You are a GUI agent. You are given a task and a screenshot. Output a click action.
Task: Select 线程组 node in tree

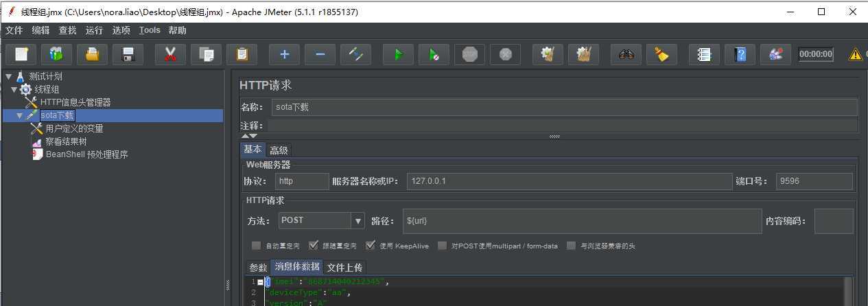(x=47, y=89)
